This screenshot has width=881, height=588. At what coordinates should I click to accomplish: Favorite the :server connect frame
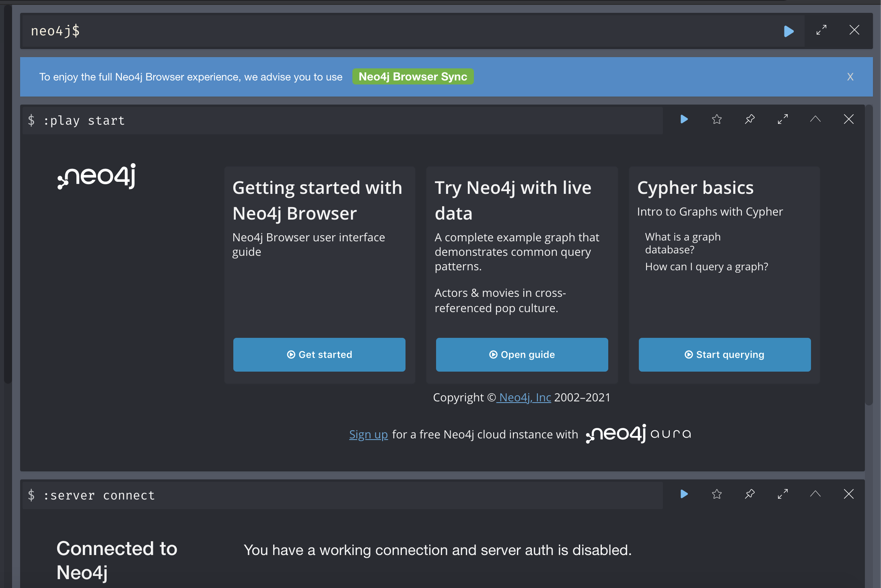716,494
